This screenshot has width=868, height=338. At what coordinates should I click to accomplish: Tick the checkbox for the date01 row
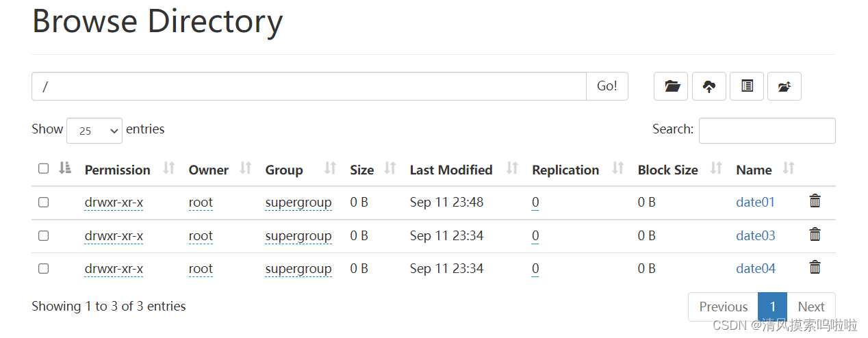[43, 203]
